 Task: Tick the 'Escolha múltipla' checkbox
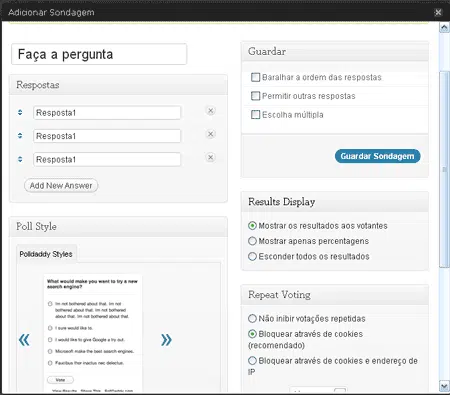tap(255, 115)
